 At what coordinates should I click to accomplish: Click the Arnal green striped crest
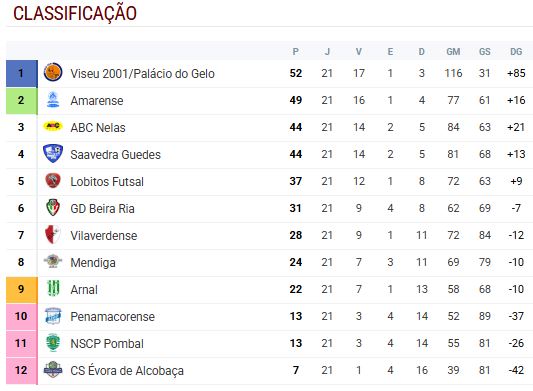point(53,288)
